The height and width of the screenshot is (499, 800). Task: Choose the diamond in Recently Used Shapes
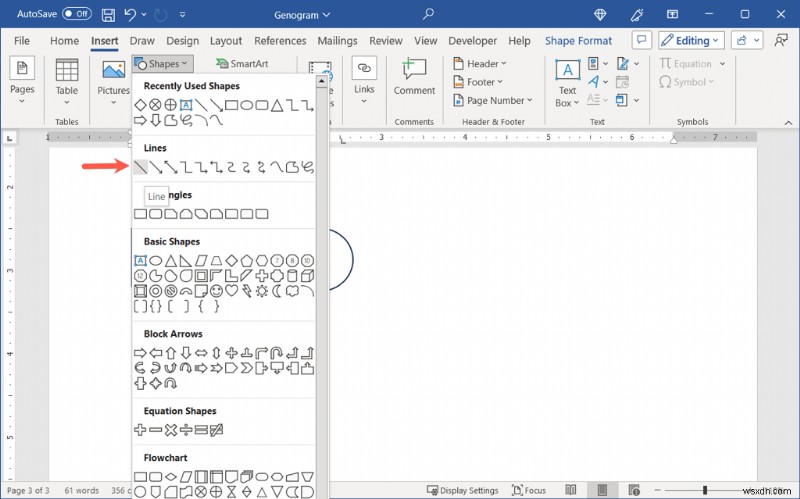pos(140,105)
